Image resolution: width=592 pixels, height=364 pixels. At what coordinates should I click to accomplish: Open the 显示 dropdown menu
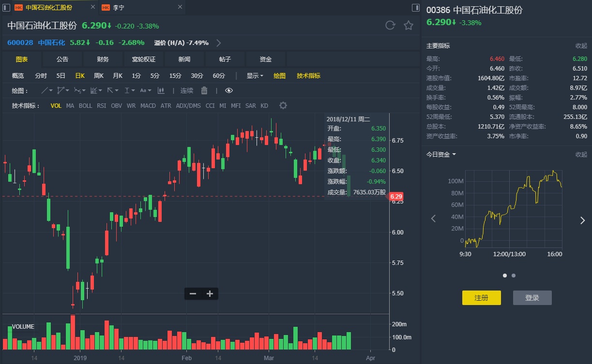point(255,75)
